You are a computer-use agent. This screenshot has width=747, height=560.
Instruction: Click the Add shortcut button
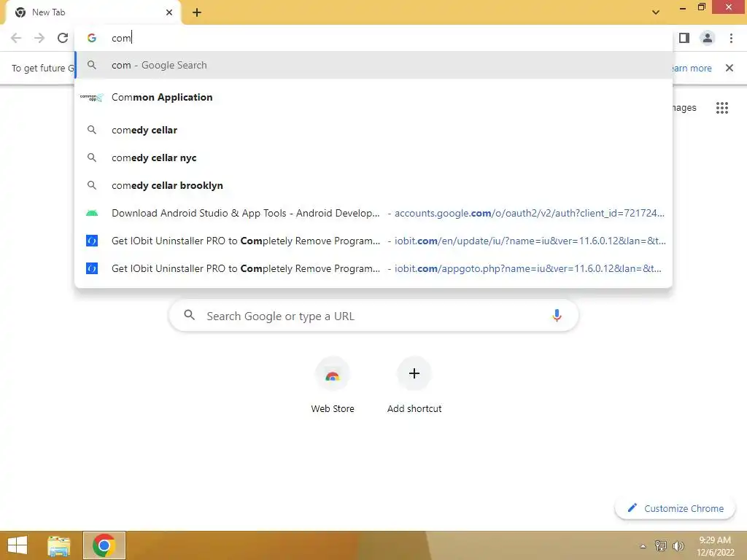point(414,385)
